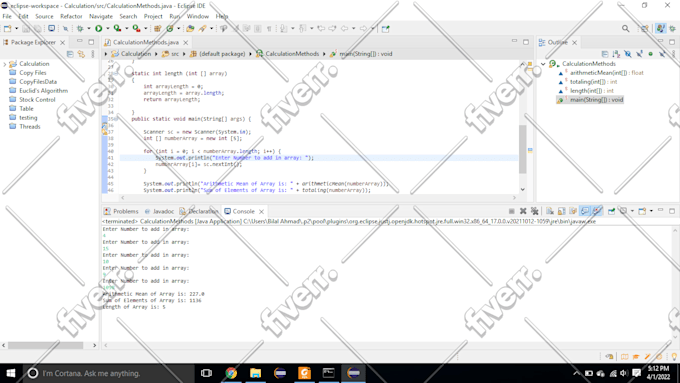
Task: Switch to the Debug perspective icon
Action: [x=673, y=28]
